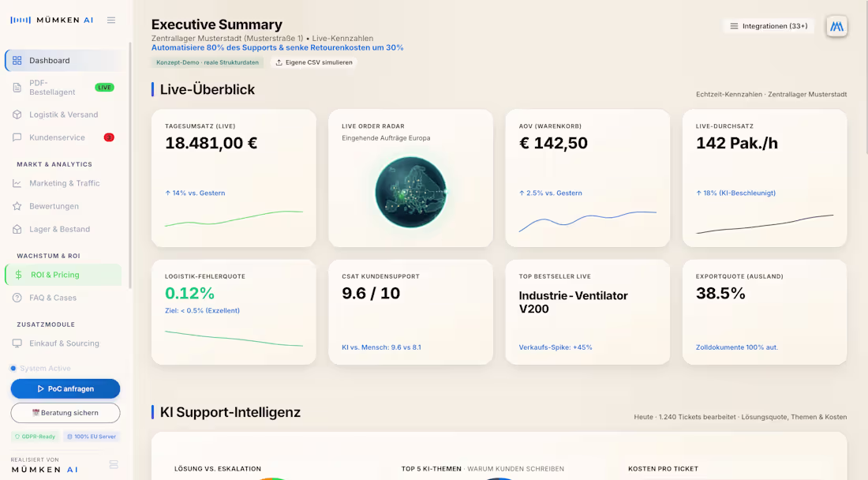
Task: Click the Bewertungen star icon
Action: 17,206
